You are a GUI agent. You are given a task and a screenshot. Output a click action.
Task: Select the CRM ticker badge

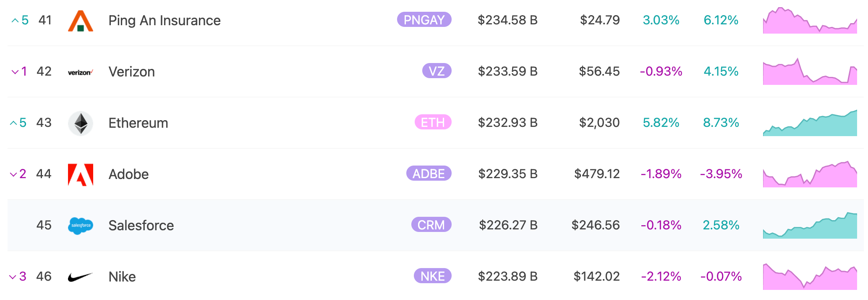[x=431, y=225]
